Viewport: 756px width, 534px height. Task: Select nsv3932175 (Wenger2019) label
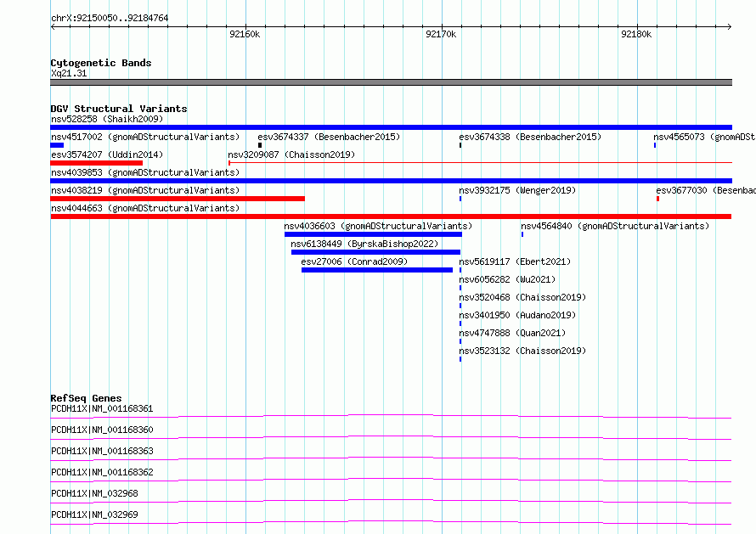pos(517,190)
